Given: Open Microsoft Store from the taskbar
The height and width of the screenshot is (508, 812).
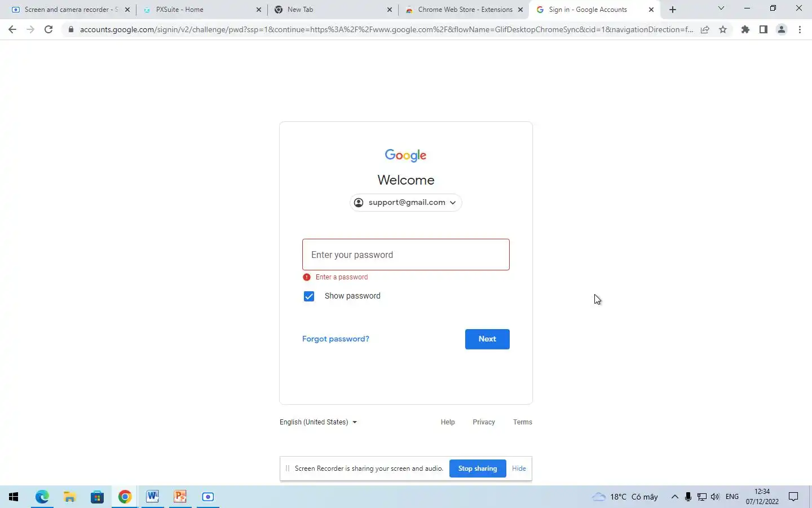Looking at the screenshot, I should (x=98, y=497).
